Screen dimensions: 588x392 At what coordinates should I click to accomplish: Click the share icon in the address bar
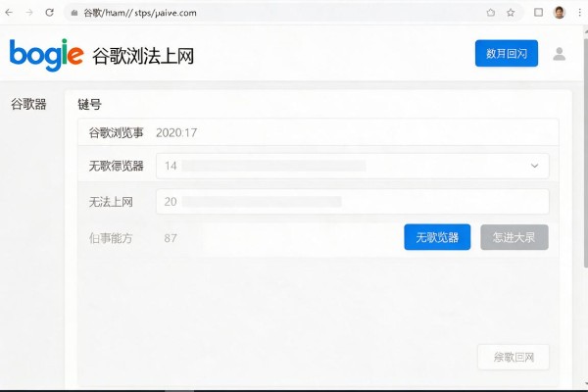click(x=491, y=13)
